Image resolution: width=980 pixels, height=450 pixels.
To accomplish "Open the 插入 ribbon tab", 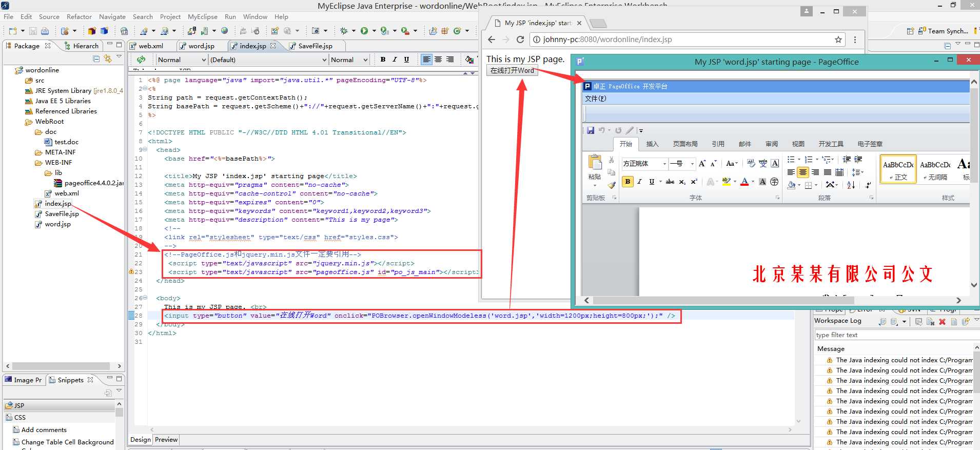I will (652, 144).
